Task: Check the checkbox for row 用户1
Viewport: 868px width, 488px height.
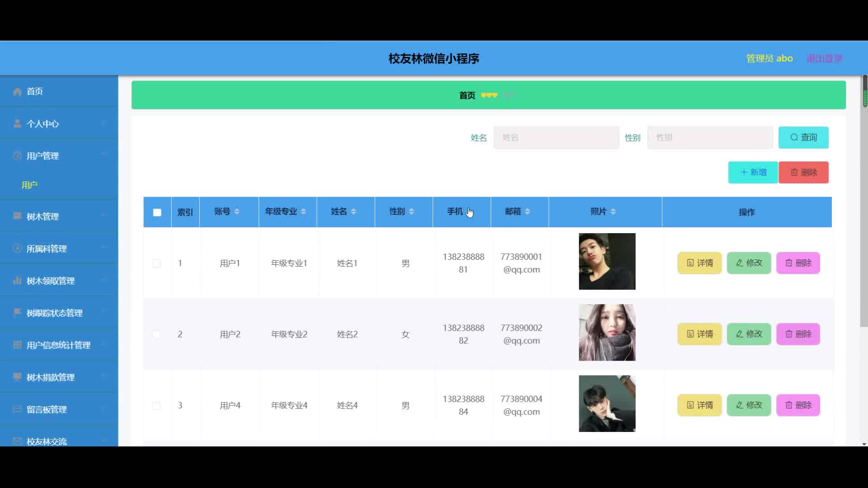Action: point(156,263)
